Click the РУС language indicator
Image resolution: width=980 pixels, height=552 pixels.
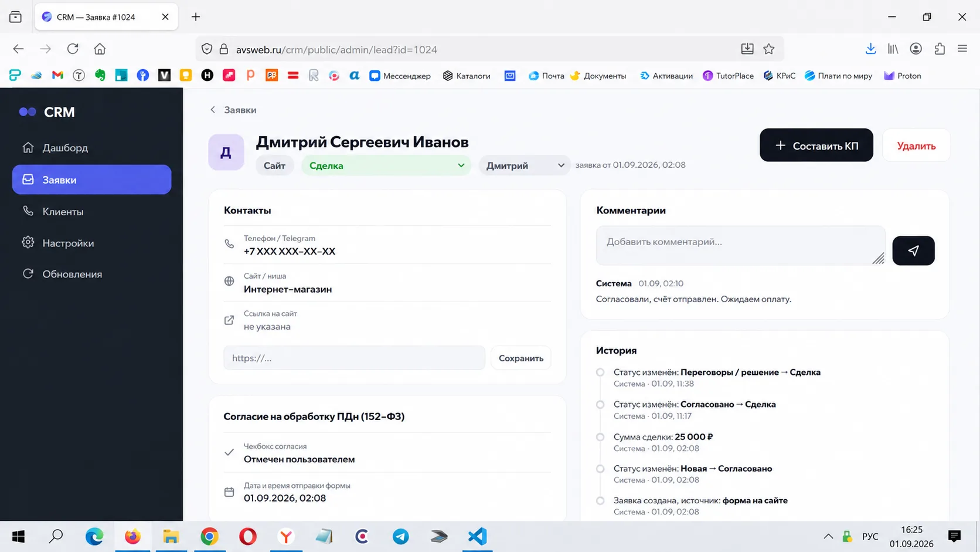pyautogui.click(x=870, y=537)
